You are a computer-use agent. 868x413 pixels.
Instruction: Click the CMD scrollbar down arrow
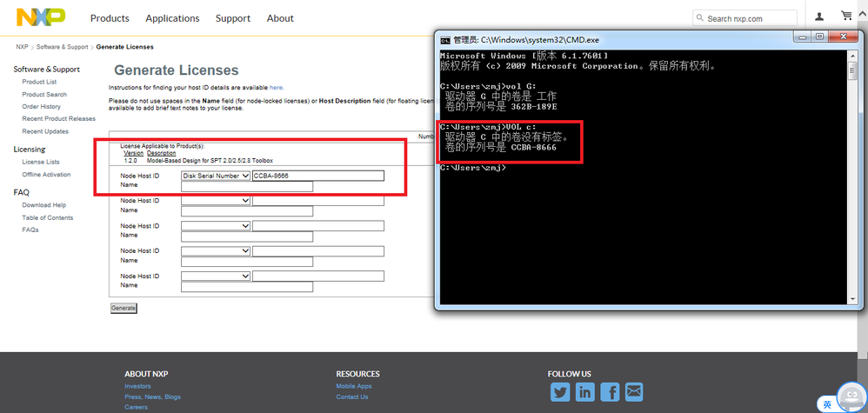(x=852, y=299)
